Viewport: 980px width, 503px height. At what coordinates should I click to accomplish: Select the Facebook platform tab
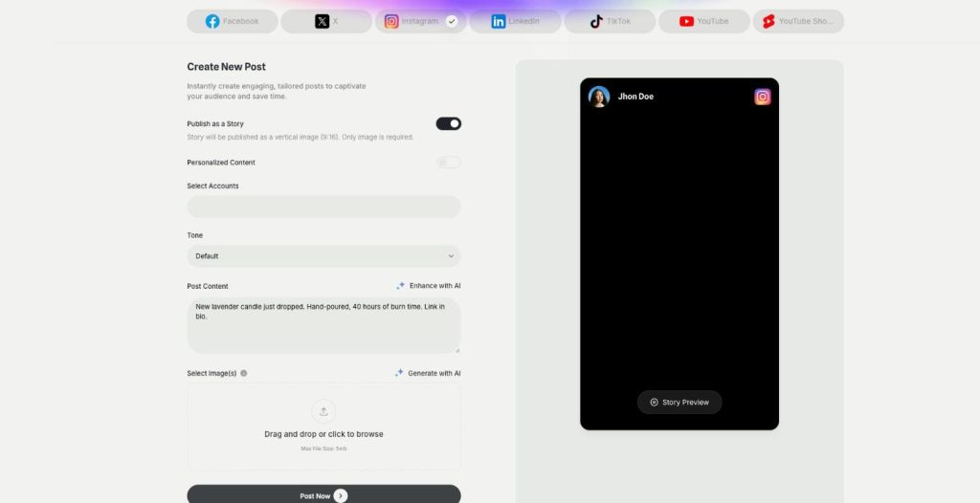233,21
